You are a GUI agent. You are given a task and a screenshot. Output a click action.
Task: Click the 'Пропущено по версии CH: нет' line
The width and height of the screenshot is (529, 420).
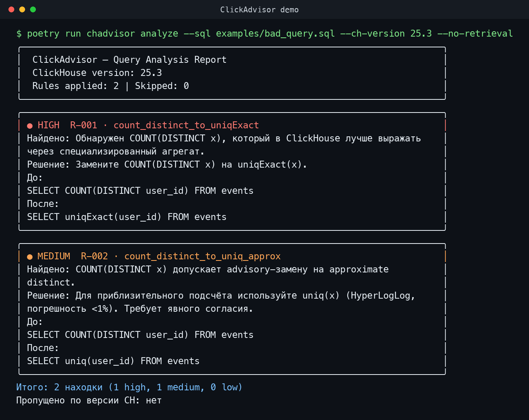89,400
